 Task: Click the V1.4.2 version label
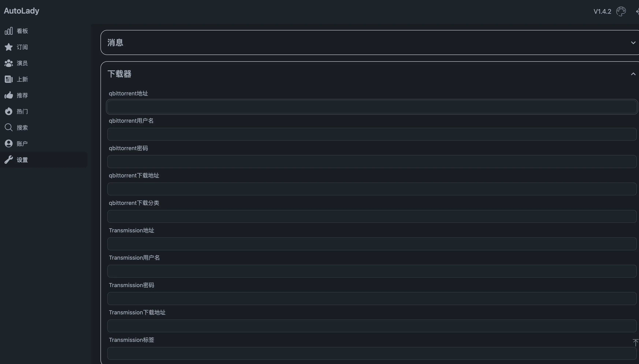click(x=602, y=12)
